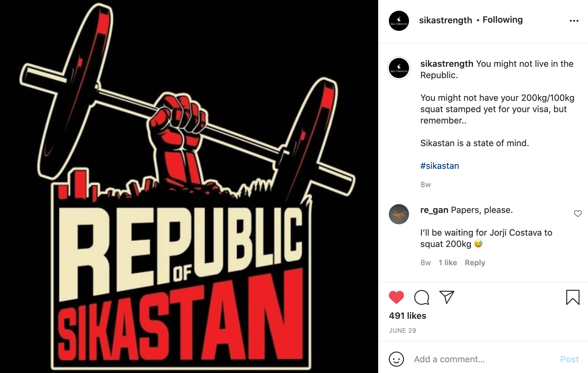Image resolution: width=588 pixels, height=373 pixels.
Task: Save post with bookmark icon
Action: coord(573,297)
